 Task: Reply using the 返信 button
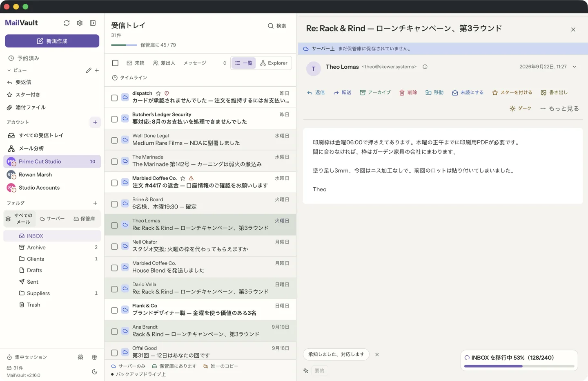316,93
